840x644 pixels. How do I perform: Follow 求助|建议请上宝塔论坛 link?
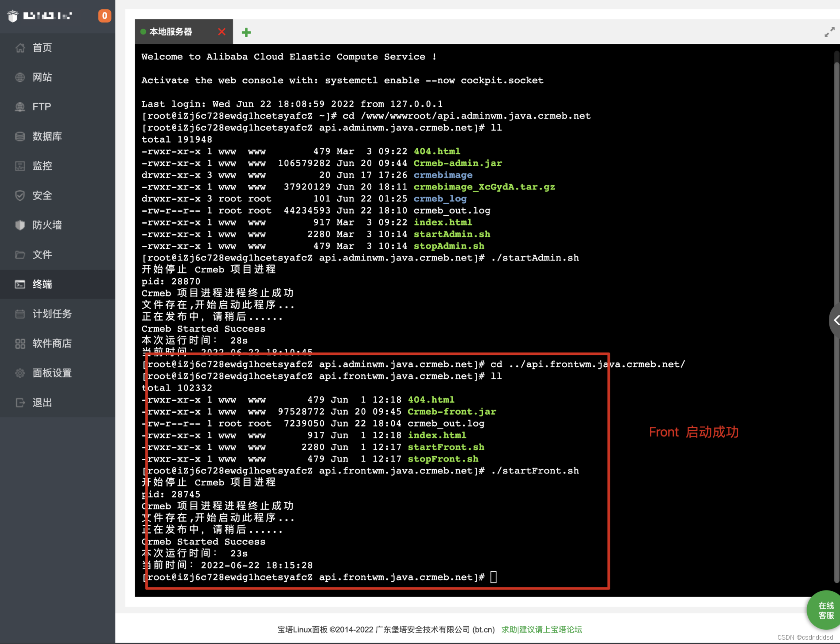pos(542,629)
